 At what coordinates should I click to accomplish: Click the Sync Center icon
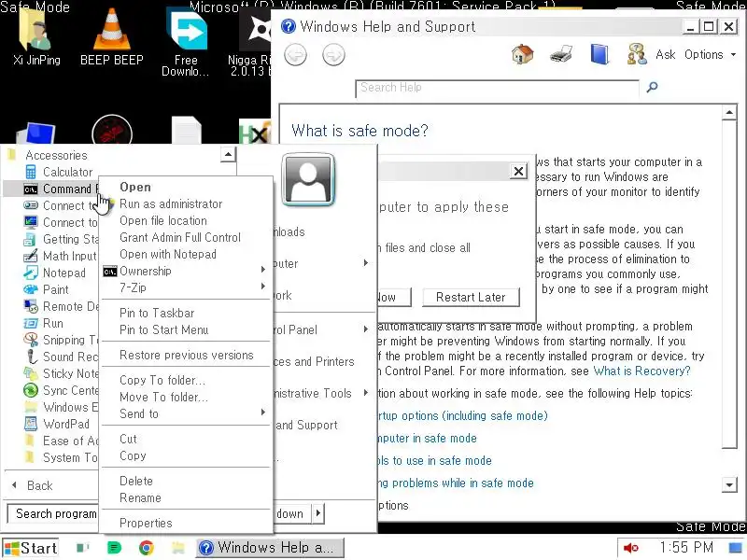coord(31,390)
